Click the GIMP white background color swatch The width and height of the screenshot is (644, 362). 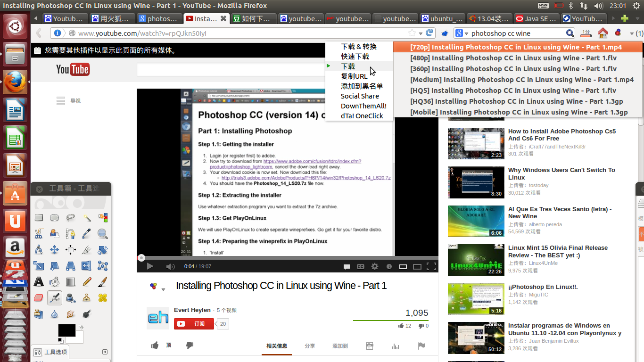[77, 338]
